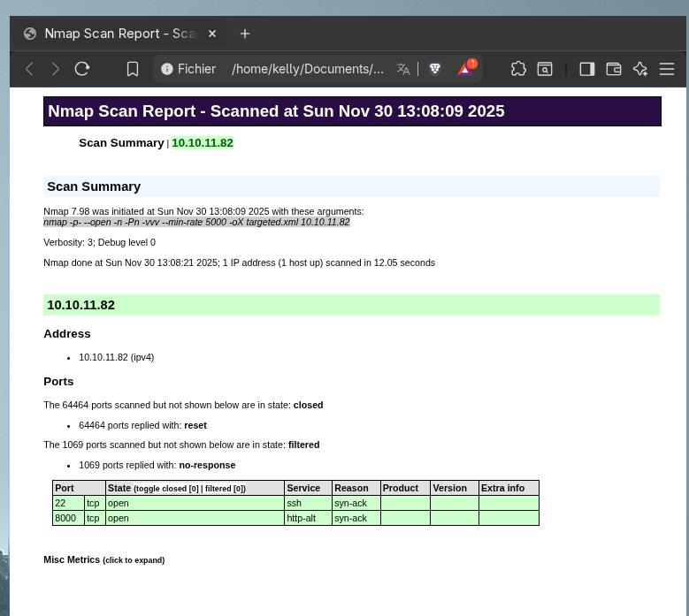Image resolution: width=689 pixels, height=616 pixels.
Task: Click the Fichier site info chip
Action: [x=188, y=69]
